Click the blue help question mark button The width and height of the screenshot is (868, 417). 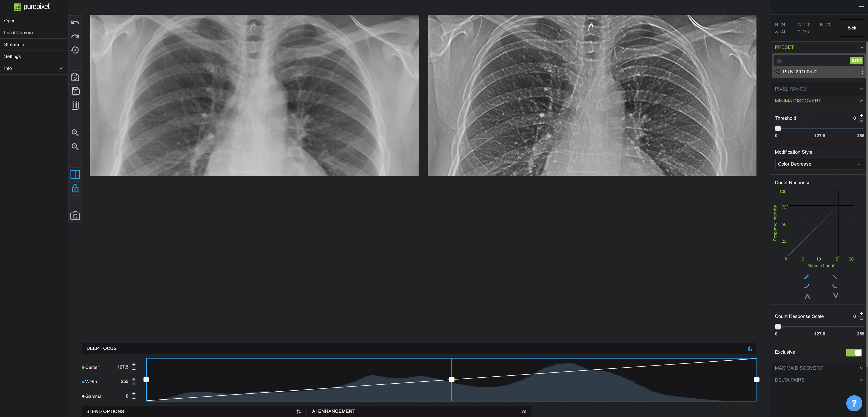[854, 403]
